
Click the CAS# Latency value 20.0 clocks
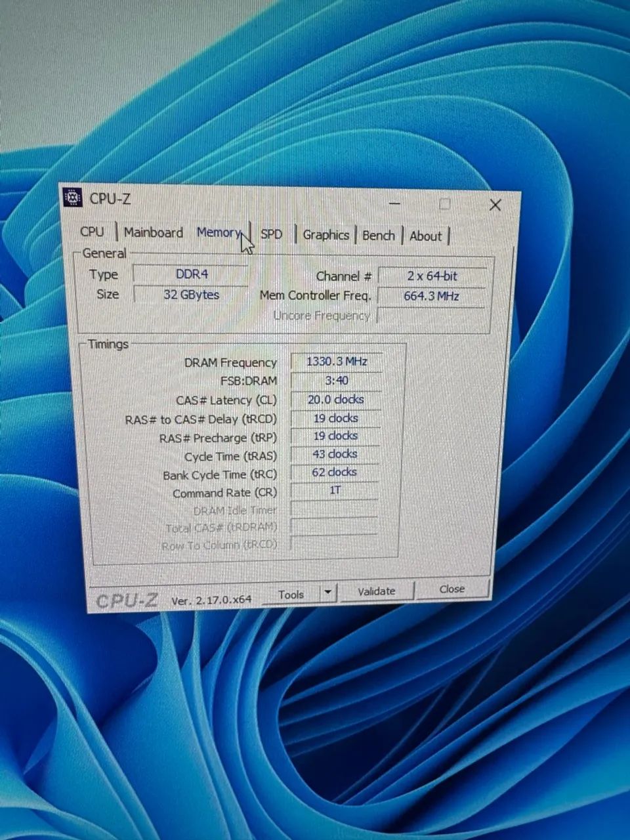click(336, 399)
